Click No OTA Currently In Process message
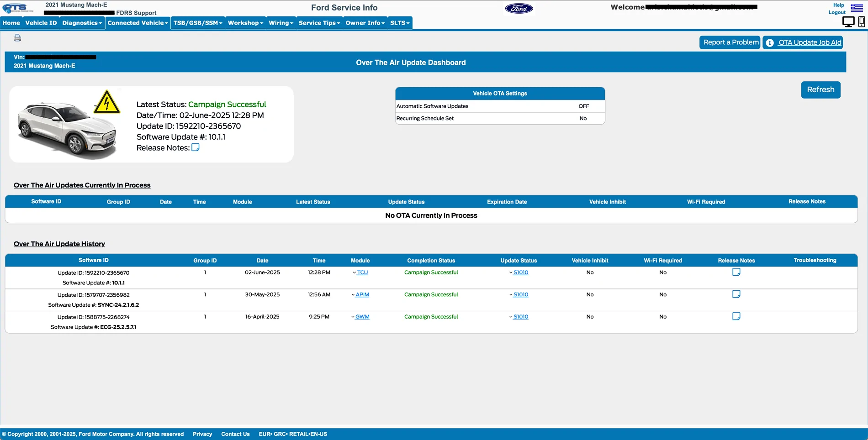Image resolution: width=868 pixels, height=440 pixels. (x=431, y=215)
